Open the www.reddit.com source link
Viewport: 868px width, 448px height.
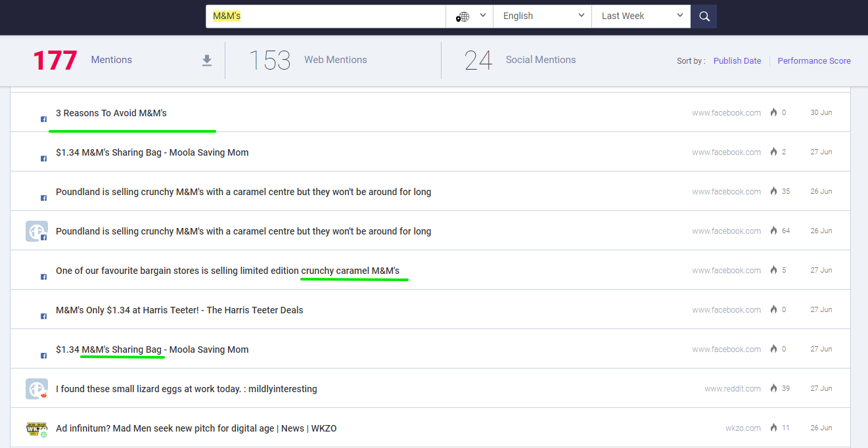[x=731, y=388]
